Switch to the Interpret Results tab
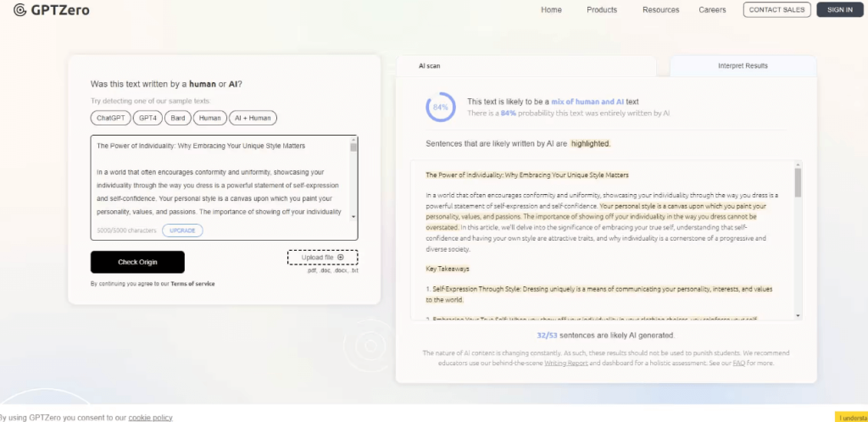The height and width of the screenshot is (422, 868). point(743,65)
